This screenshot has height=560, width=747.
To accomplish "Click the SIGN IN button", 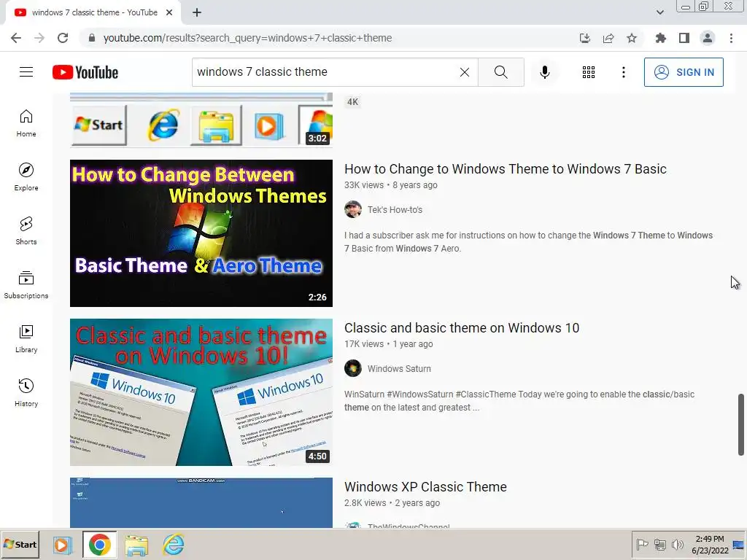I will click(684, 72).
